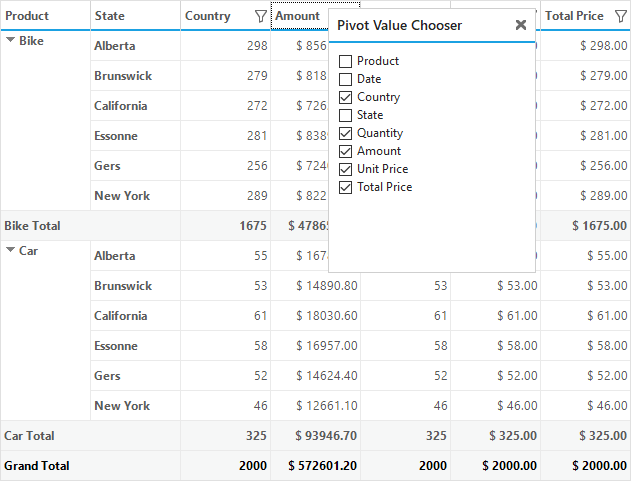Uncheck Total Price in chooser

pyautogui.click(x=345, y=187)
